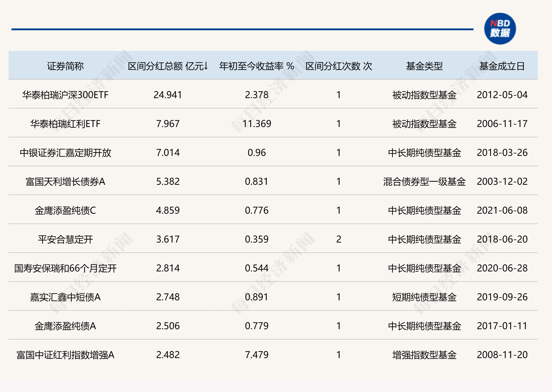The width and height of the screenshot is (552, 392).
Task: Select fund name 华泰柏瑞沪深300ETF
Action: click(x=65, y=95)
